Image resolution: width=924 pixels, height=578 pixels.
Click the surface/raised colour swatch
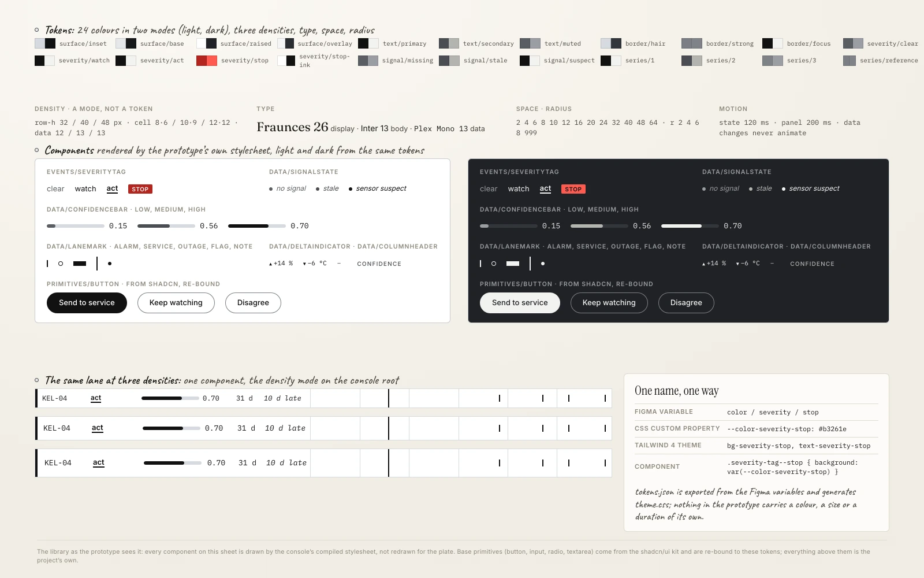[x=207, y=43]
